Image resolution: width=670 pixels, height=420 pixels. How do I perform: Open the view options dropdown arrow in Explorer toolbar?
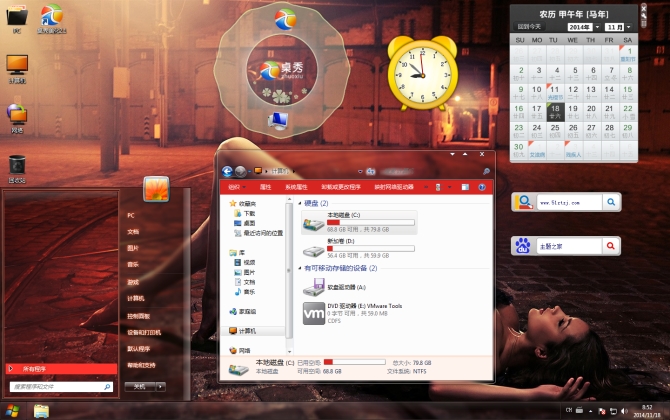(x=450, y=187)
